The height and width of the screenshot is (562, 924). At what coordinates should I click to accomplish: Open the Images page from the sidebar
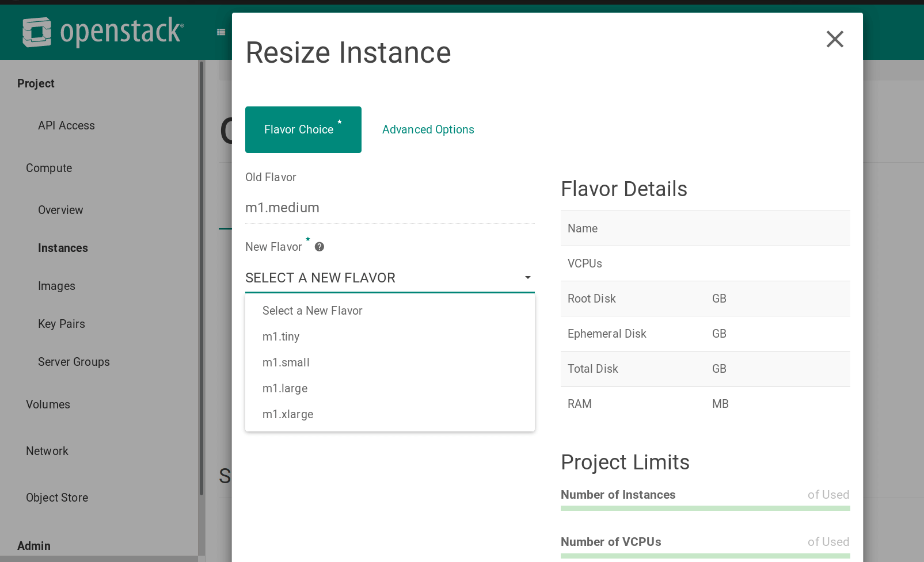coord(56,286)
